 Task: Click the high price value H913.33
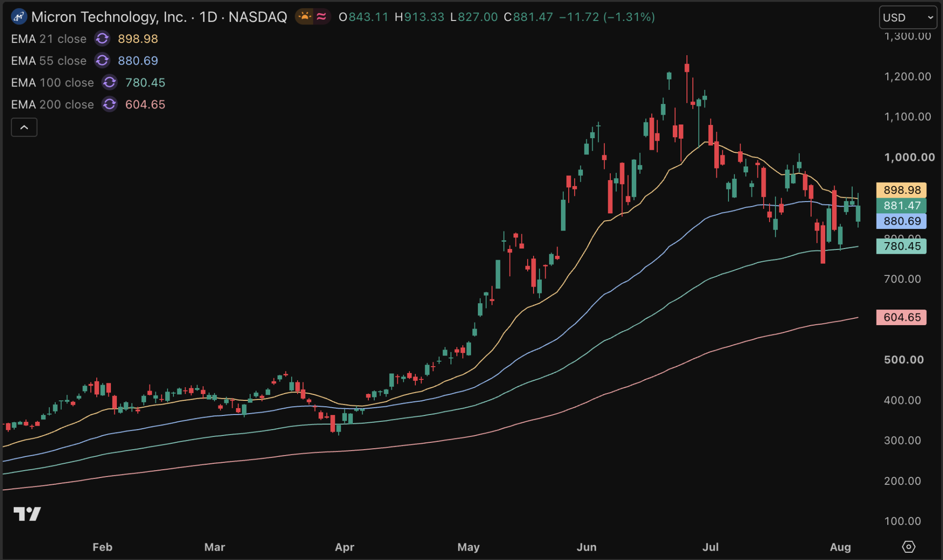(419, 17)
